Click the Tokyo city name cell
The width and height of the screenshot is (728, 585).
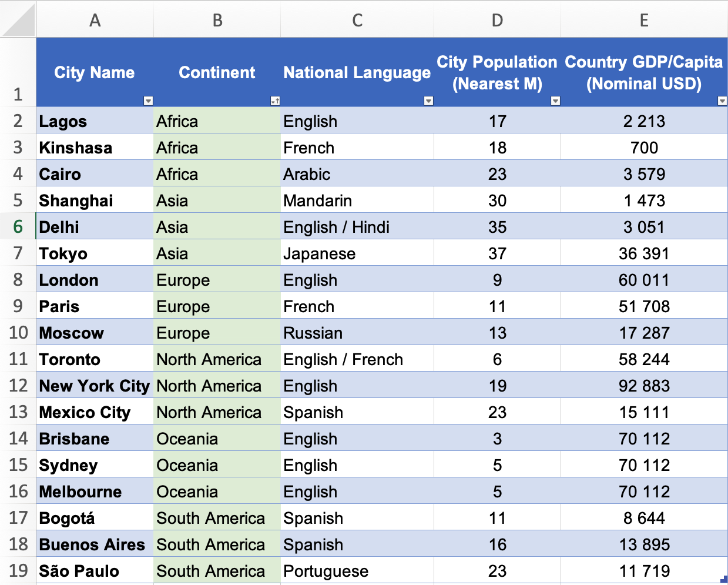pos(63,254)
